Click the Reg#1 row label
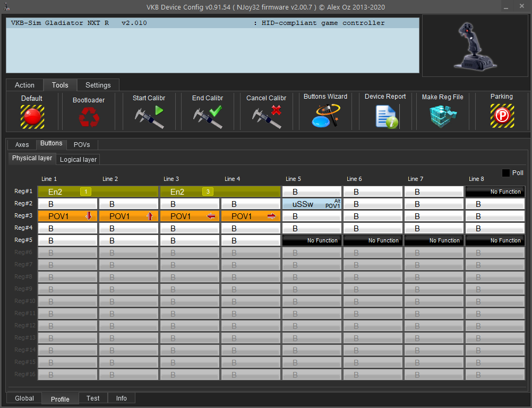The height and width of the screenshot is (408, 532). point(23,191)
